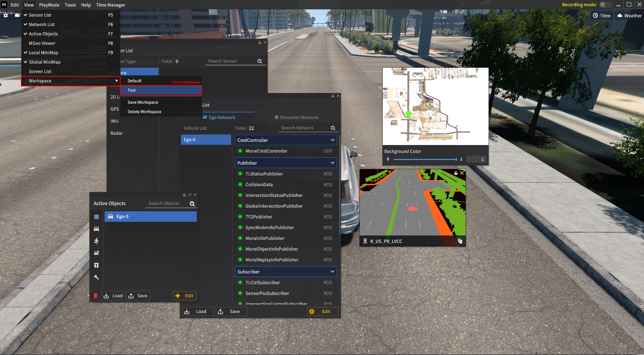Uncheck Sensor List in View menu

coord(40,15)
